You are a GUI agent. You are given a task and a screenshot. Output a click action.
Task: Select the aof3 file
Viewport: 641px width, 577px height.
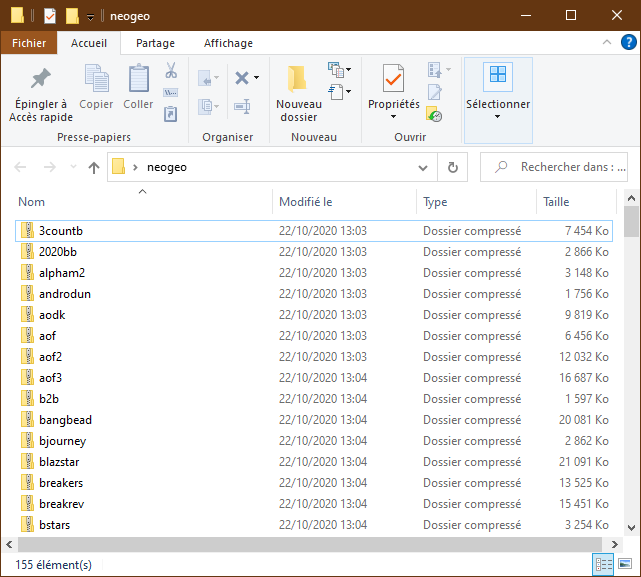(x=314, y=378)
